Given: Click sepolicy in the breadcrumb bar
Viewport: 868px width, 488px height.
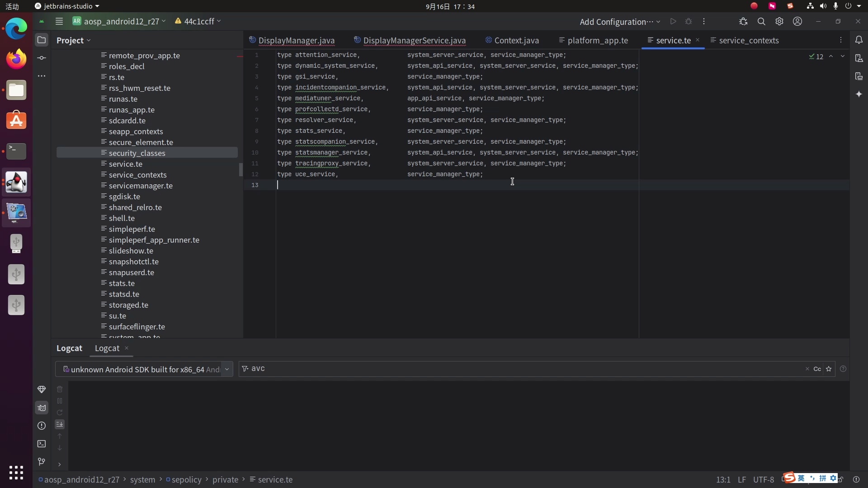Looking at the screenshot, I should (186, 479).
